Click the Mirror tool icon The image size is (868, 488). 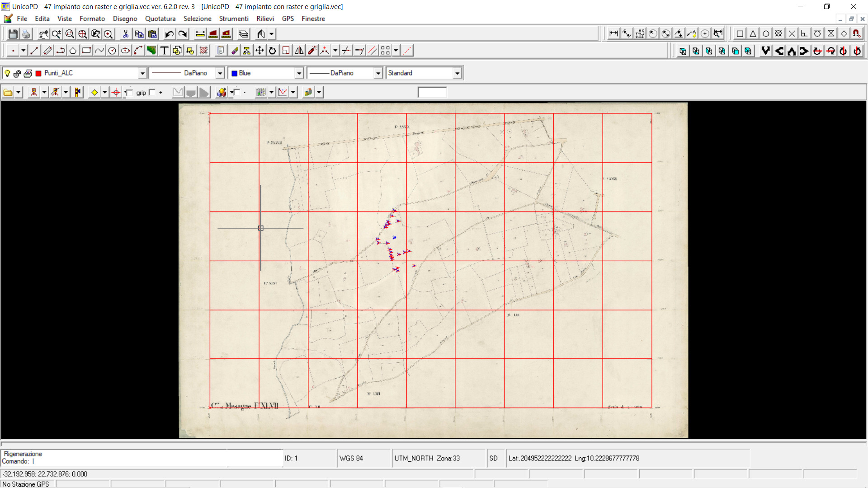click(299, 51)
